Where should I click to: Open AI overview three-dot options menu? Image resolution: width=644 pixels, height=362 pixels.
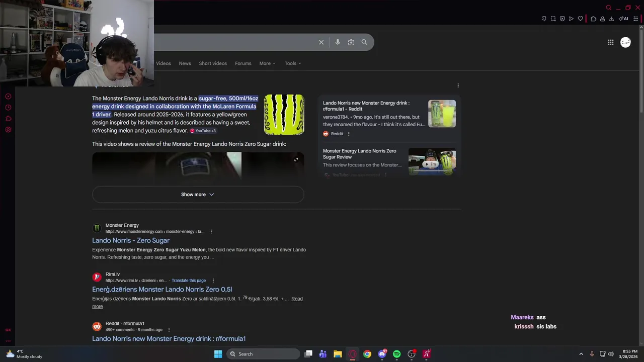pos(458,85)
